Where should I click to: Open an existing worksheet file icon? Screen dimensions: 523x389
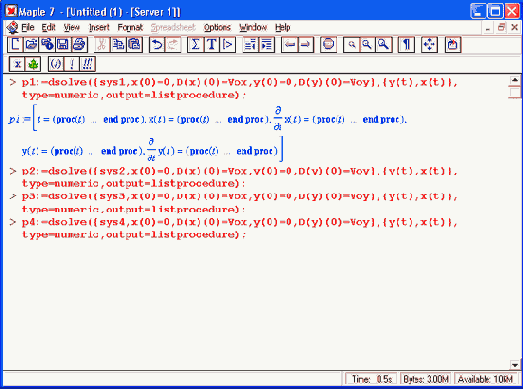(31, 44)
